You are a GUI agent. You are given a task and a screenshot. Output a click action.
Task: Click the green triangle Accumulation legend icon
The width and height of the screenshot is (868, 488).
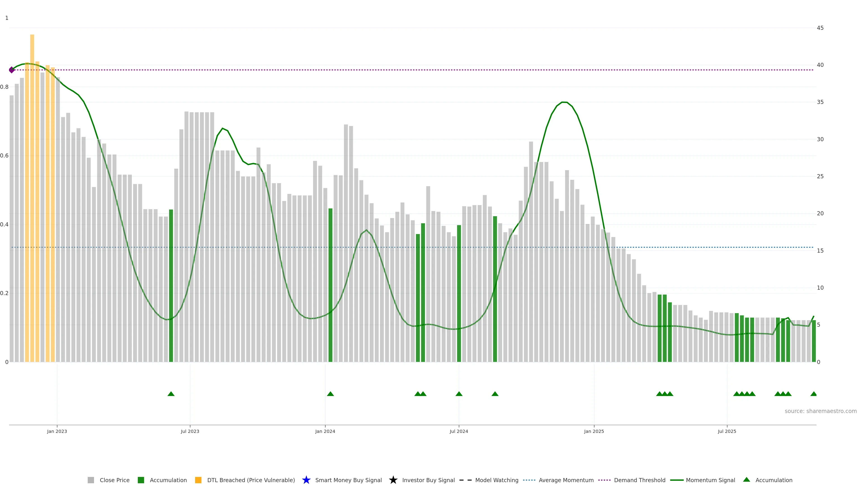(746, 480)
